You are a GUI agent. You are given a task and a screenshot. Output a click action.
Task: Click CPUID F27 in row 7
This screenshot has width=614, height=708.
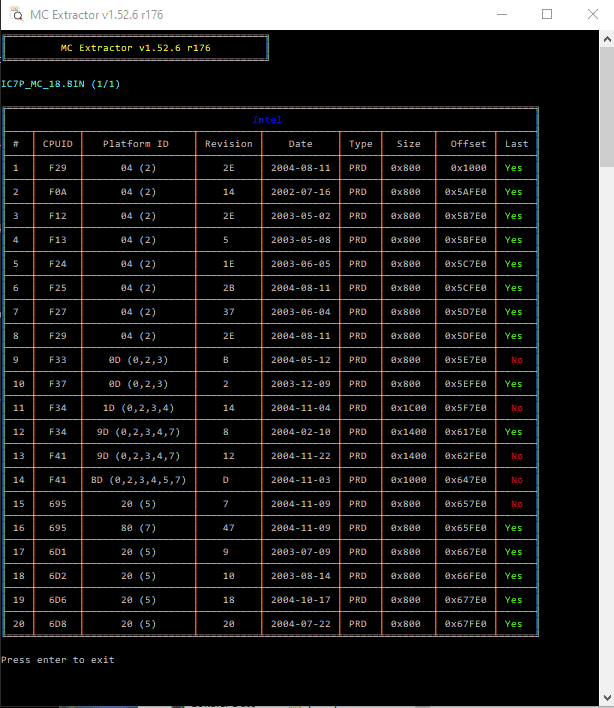[x=57, y=312]
